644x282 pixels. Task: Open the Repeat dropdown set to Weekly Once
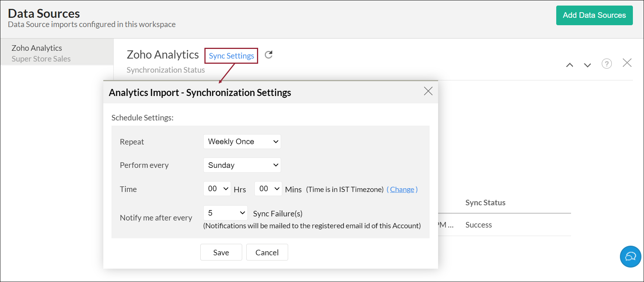pyautogui.click(x=242, y=142)
